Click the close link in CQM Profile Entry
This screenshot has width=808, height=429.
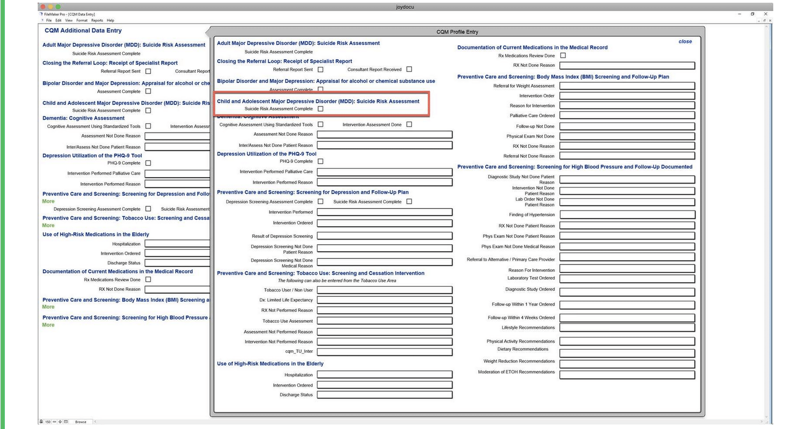click(x=684, y=42)
